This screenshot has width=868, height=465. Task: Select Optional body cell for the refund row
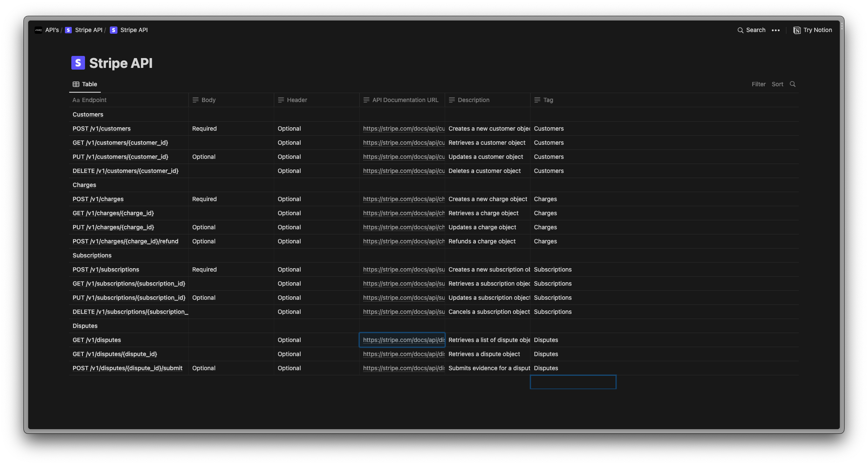(x=231, y=241)
